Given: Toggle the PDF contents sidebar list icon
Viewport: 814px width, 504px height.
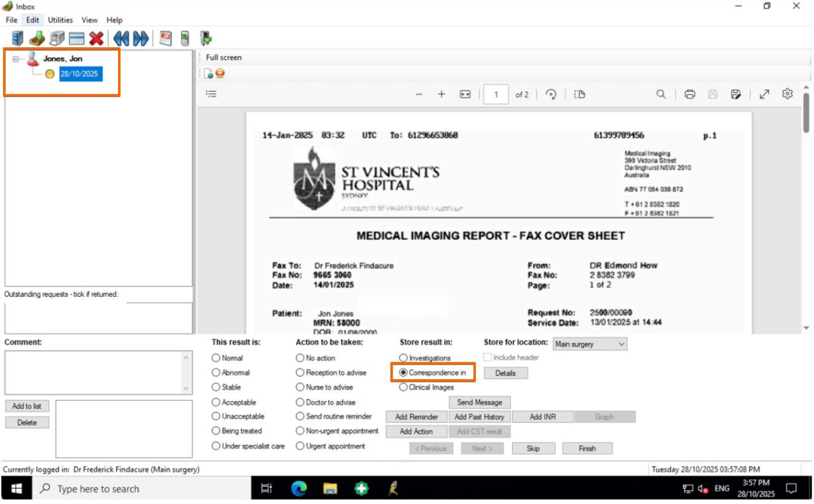Looking at the screenshot, I should (211, 94).
